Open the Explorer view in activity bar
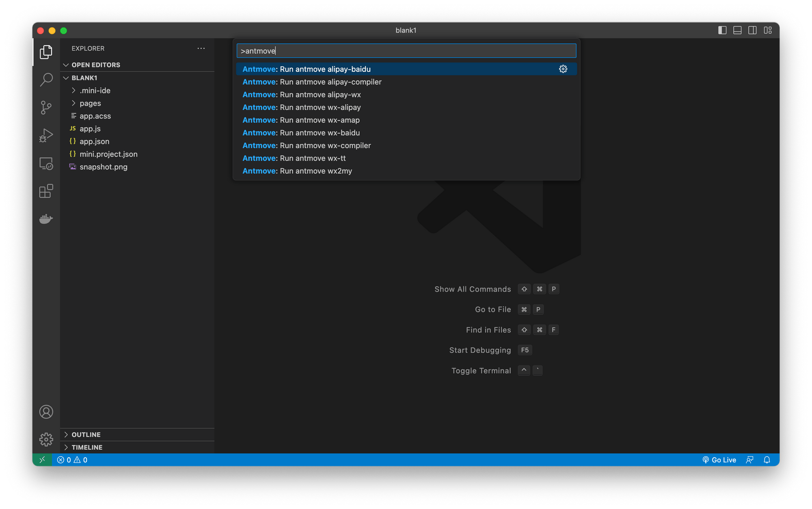Viewport: 812px width, 509px height. click(x=46, y=52)
